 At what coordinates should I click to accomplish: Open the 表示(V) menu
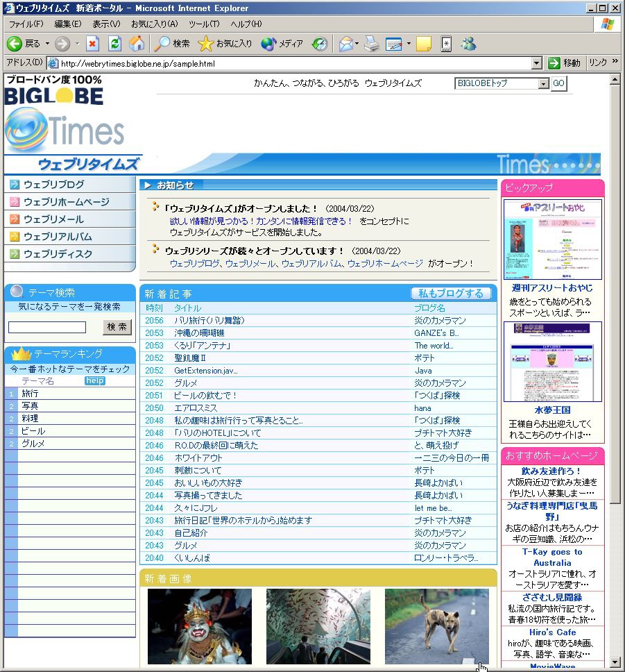107,24
